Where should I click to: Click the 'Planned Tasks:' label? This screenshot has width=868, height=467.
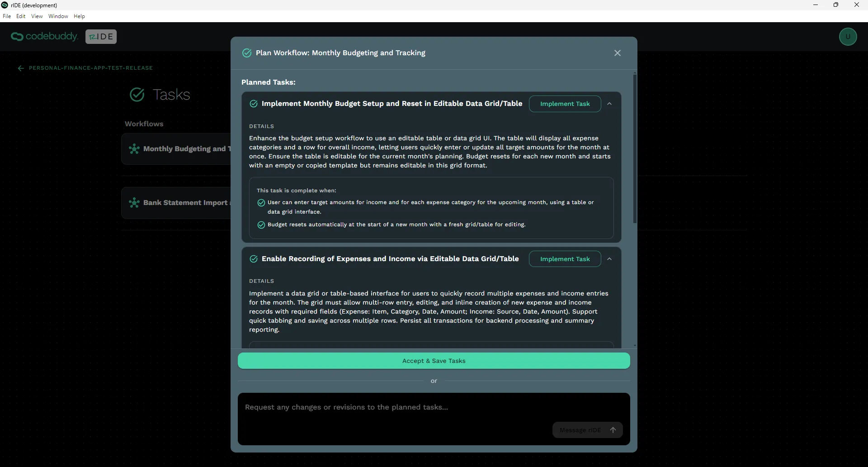point(269,82)
